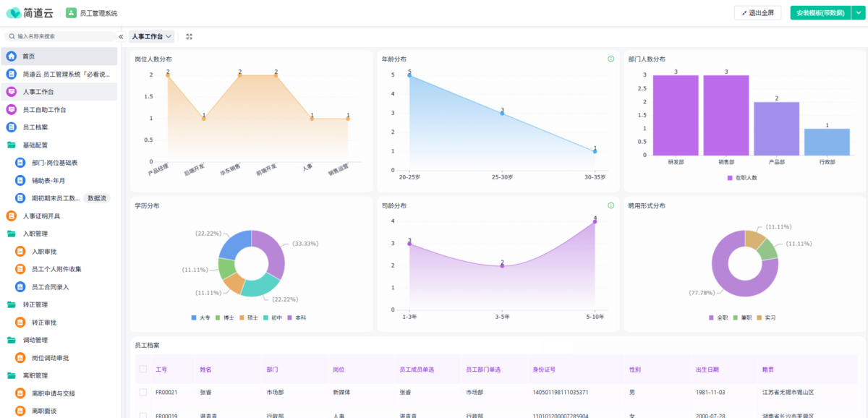Viewport: 868px width, 418px height.
Task: Click the 安装模板(带数据) button
Action: pyautogui.click(x=820, y=13)
